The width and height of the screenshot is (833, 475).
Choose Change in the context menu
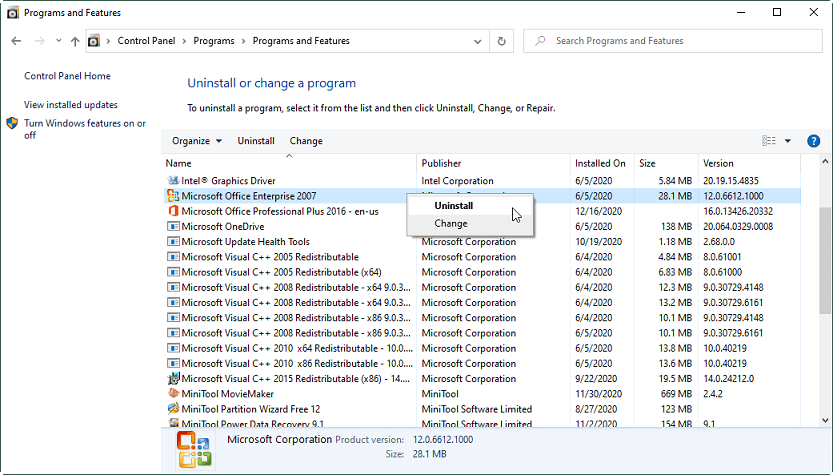(x=451, y=224)
